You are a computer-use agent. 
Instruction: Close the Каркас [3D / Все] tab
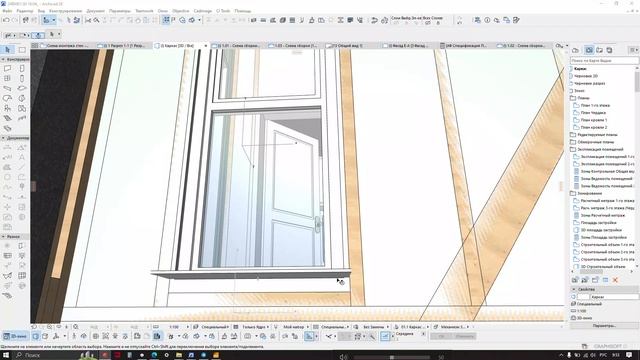click(205, 46)
